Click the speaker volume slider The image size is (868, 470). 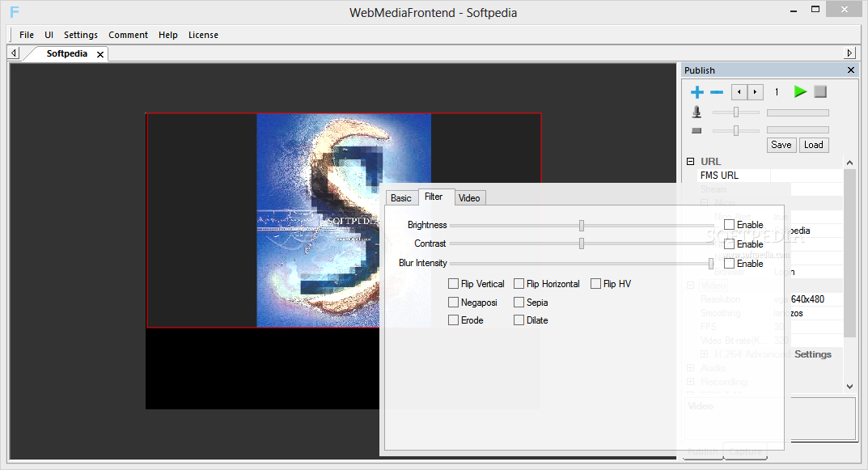tap(735, 131)
